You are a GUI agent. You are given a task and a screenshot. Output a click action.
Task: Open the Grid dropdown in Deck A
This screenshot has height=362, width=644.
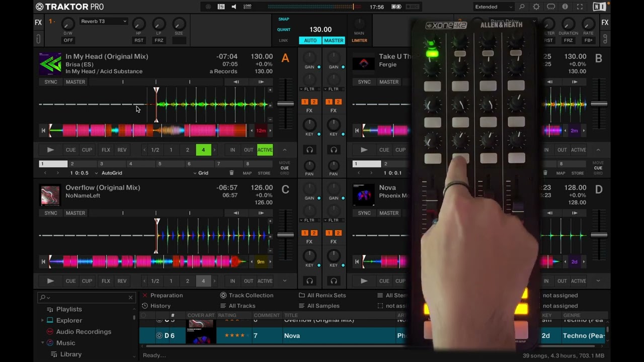tap(200, 173)
